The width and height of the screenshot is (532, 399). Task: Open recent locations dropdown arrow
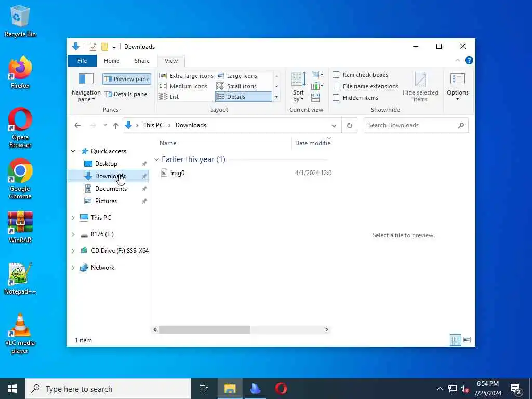tap(105, 125)
